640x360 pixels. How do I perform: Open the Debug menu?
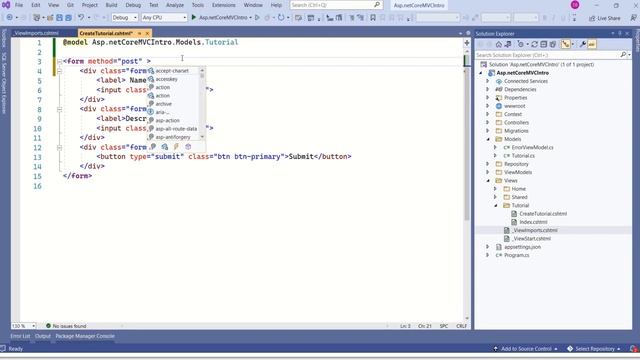(133, 5)
